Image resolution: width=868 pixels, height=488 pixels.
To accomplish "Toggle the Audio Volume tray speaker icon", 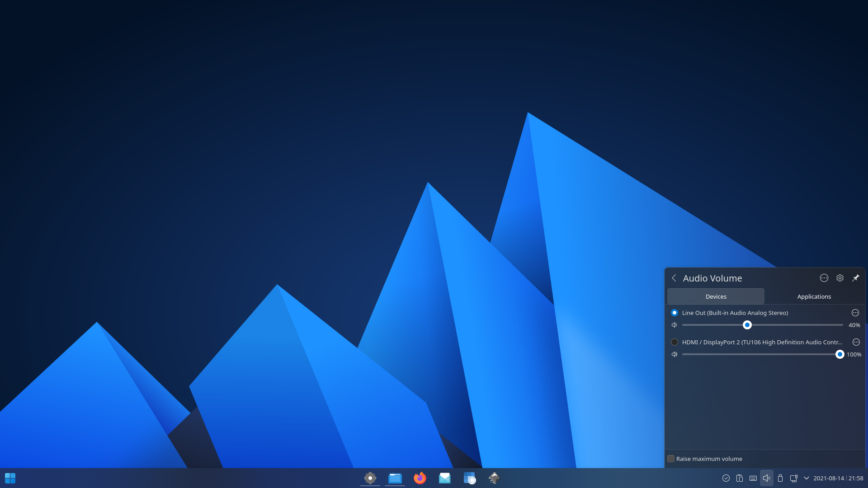I will tap(767, 478).
